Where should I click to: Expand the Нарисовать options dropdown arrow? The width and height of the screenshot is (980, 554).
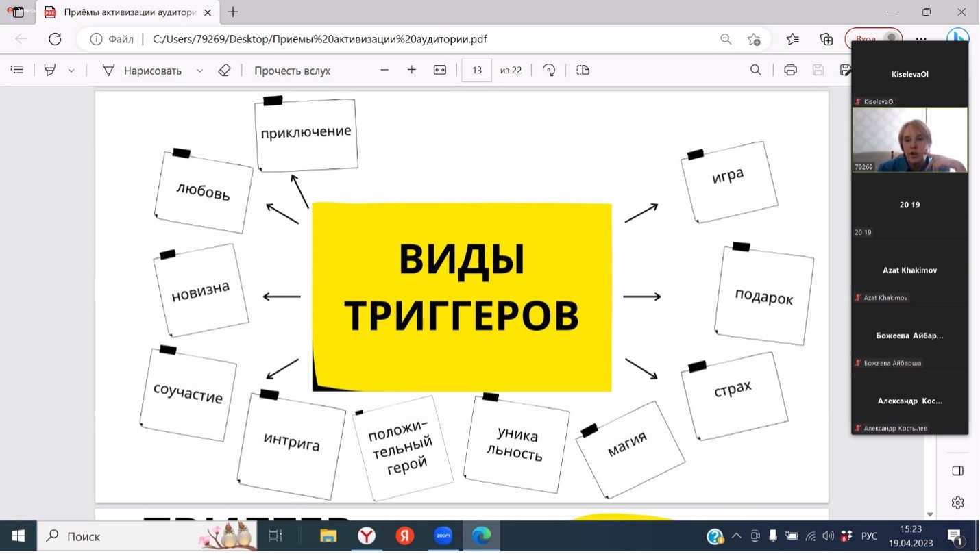(200, 71)
